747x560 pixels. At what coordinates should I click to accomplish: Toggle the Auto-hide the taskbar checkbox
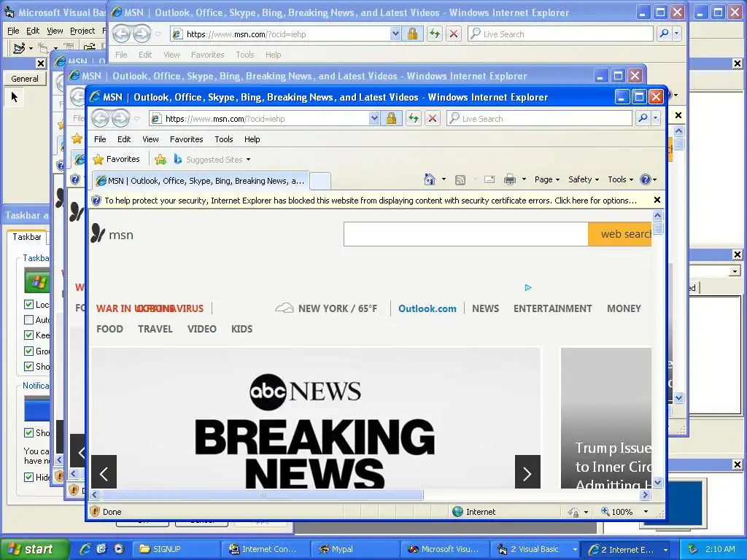[x=28, y=319]
